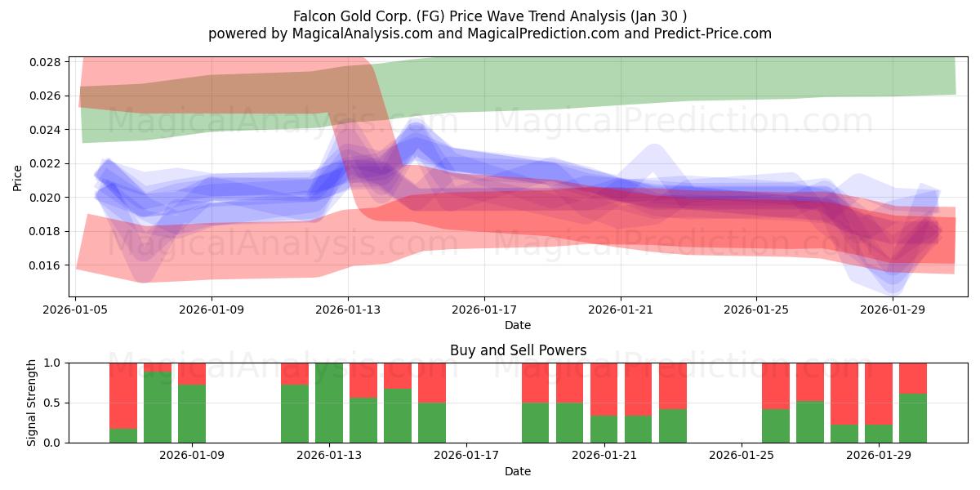Click the 'Price' y-axis label

(x=18, y=176)
